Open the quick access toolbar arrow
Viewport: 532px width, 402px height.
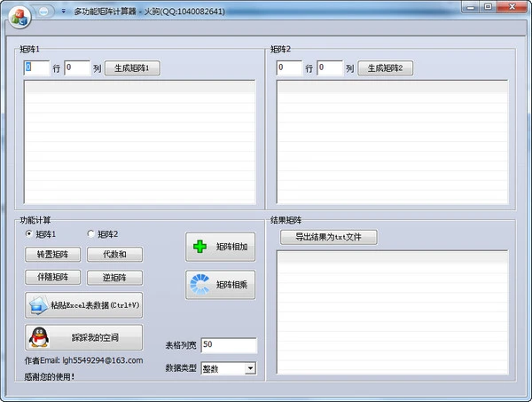[64, 11]
